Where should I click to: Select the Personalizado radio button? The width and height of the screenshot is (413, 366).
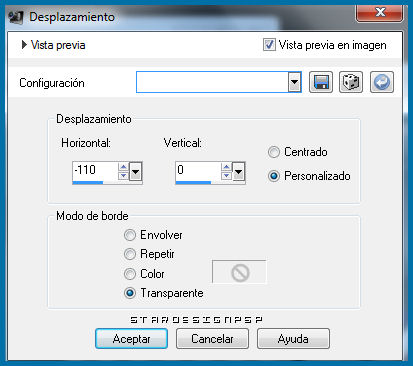(274, 176)
